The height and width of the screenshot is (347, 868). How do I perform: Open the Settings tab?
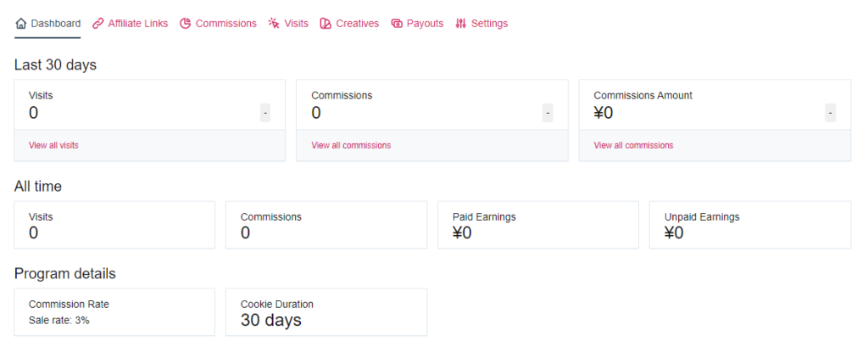tap(481, 24)
